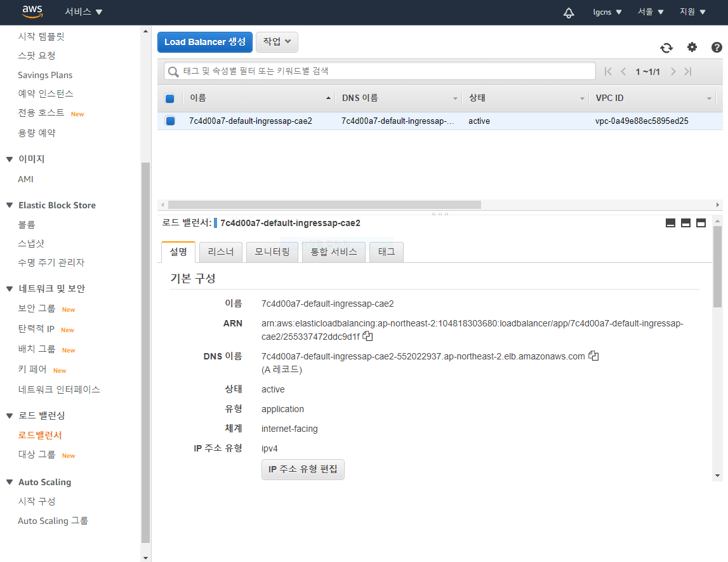This screenshot has width=728, height=562.
Task: Click IP 주소 유형 편집 button
Action: pyautogui.click(x=303, y=469)
